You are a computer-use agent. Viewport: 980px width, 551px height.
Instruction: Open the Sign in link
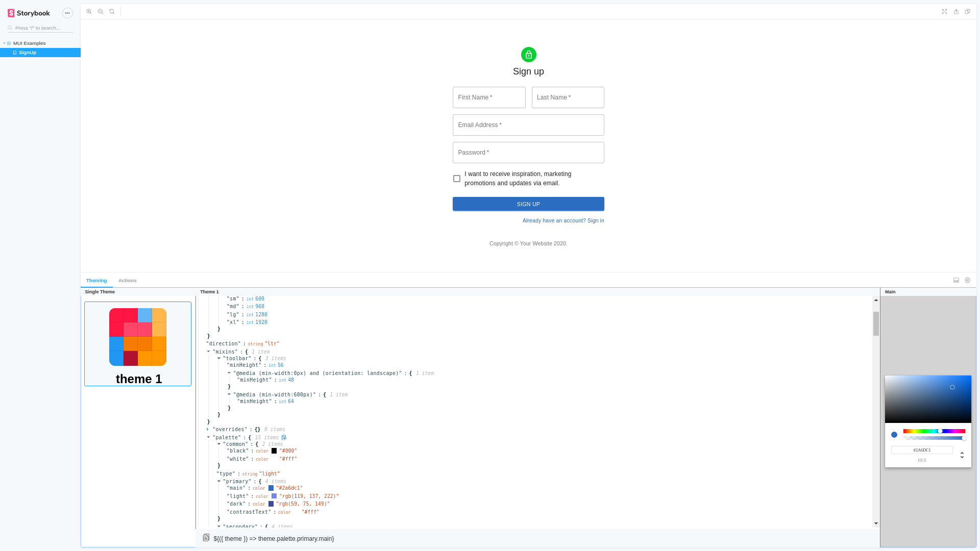coord(563,220)
